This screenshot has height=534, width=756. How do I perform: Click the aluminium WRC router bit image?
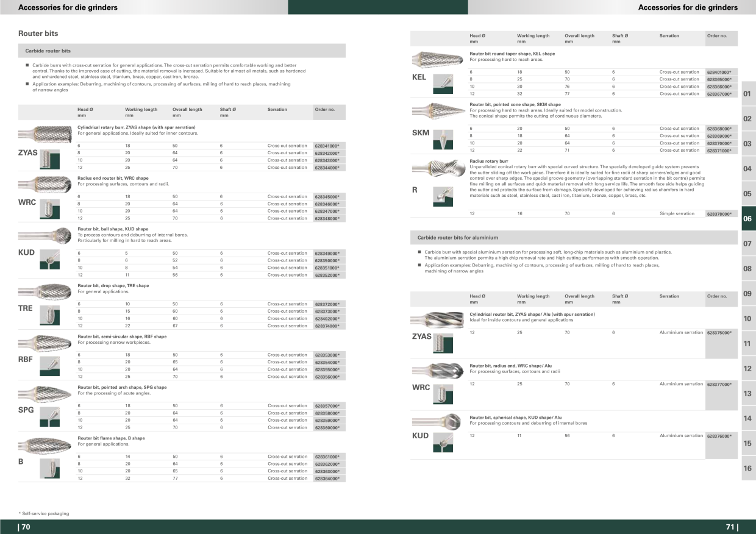(x=438, y=370)
